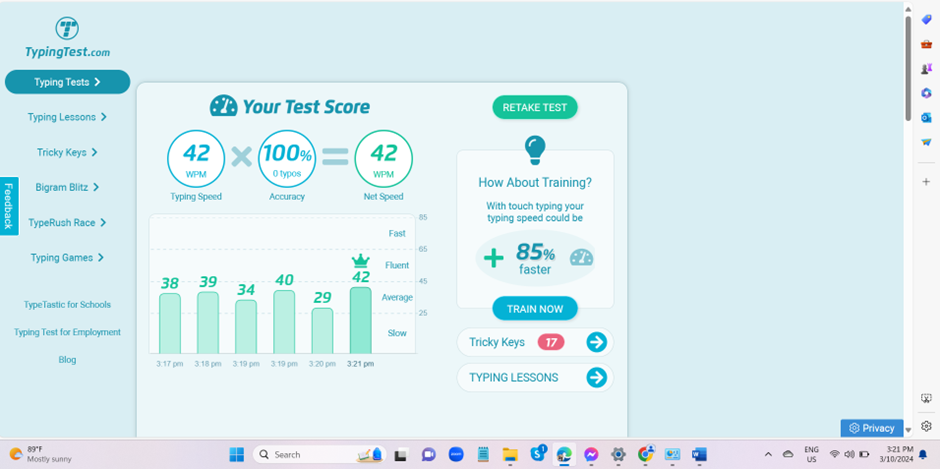Viewport: 940px width, 469px height.
Task: Click the sidebar screen-cast icon above the gear
Action: point(926,398)
